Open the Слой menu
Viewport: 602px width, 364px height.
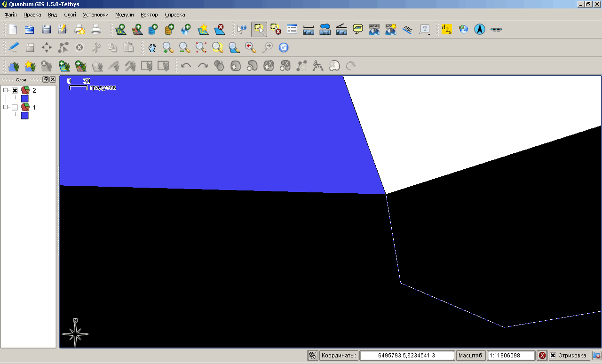tap(70, 15)
